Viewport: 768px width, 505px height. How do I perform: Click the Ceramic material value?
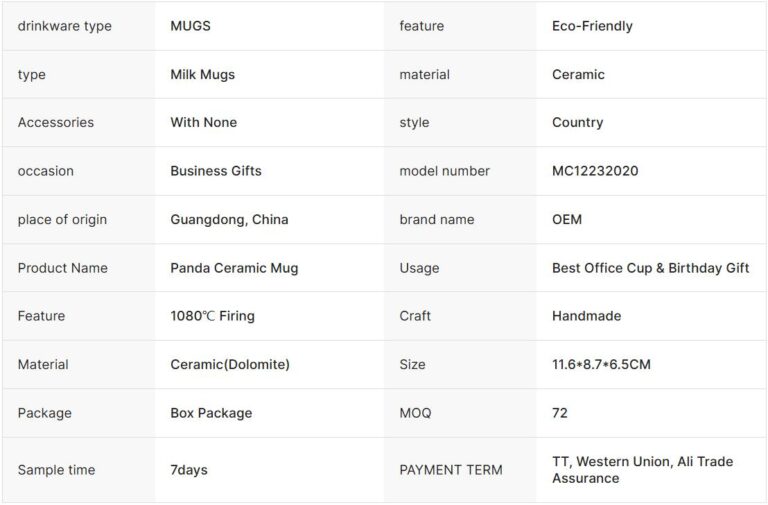pyautogui.click(x=578, y=74)
